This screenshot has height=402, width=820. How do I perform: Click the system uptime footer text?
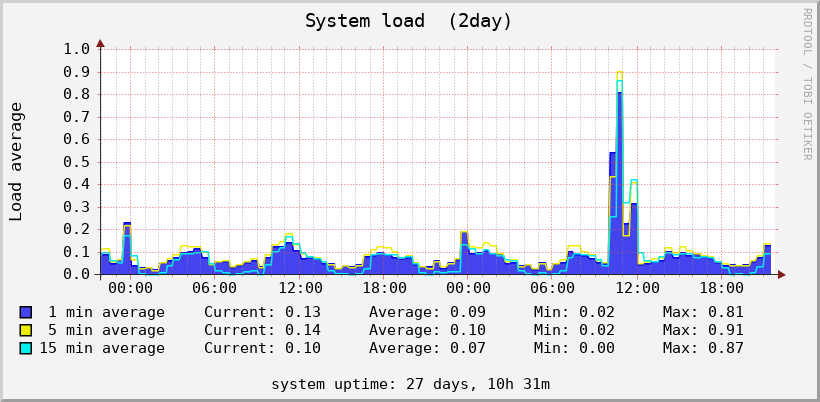coord(411,385)
